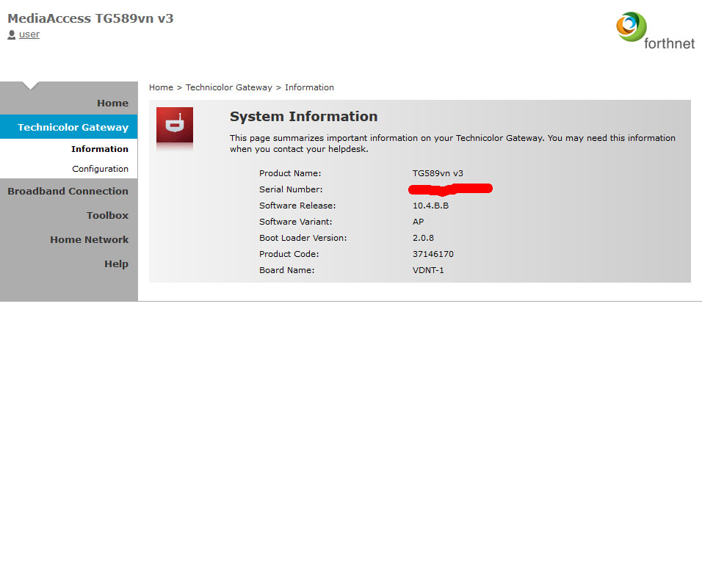The image size is (702, 588).
Task: Click the Product Name label
Action: click(290, 173)
